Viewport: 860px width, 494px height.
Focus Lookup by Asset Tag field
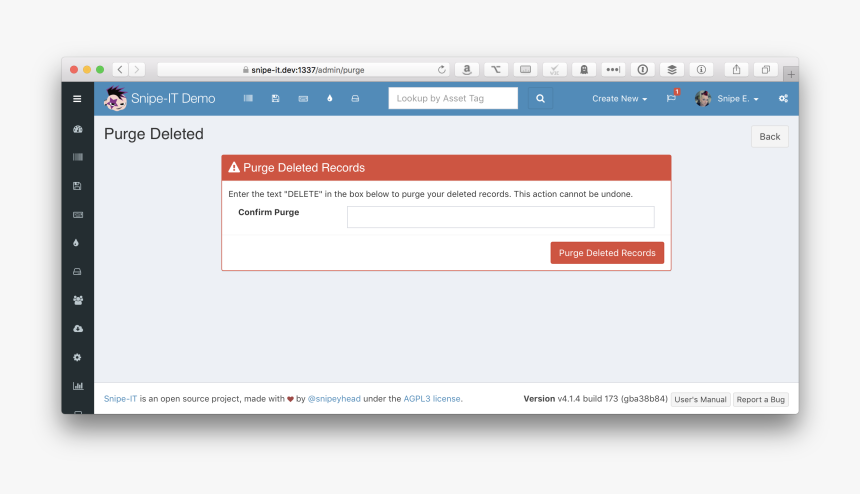pos(453,98)
